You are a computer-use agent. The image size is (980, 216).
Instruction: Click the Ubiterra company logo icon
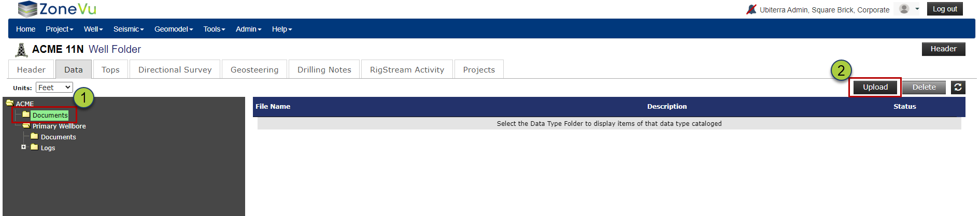click(751, 9)
